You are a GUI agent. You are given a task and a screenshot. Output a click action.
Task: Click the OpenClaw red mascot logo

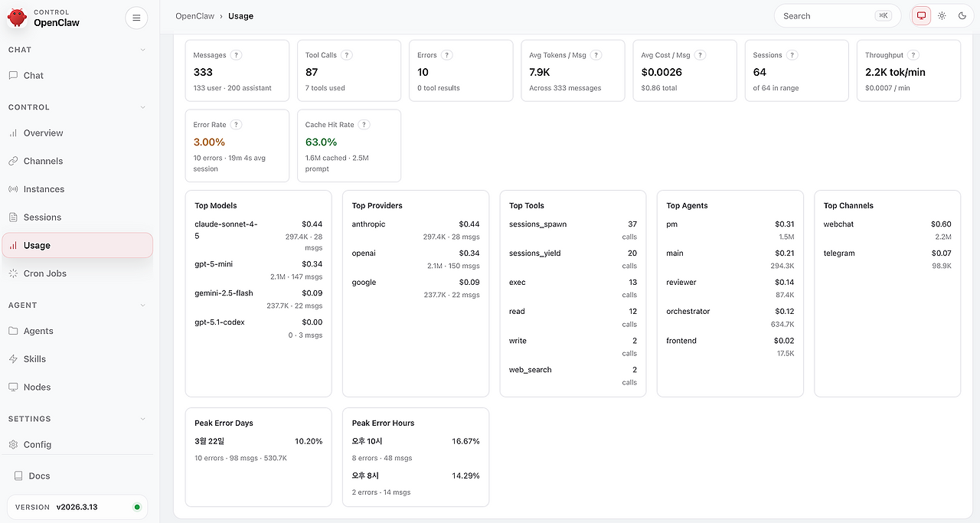17,18
